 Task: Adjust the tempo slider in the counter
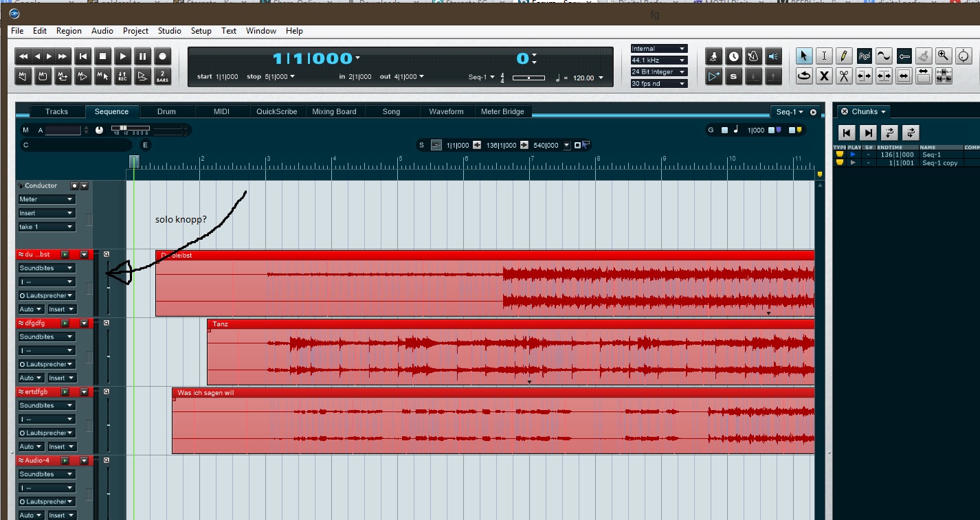(x=528, y=78)
